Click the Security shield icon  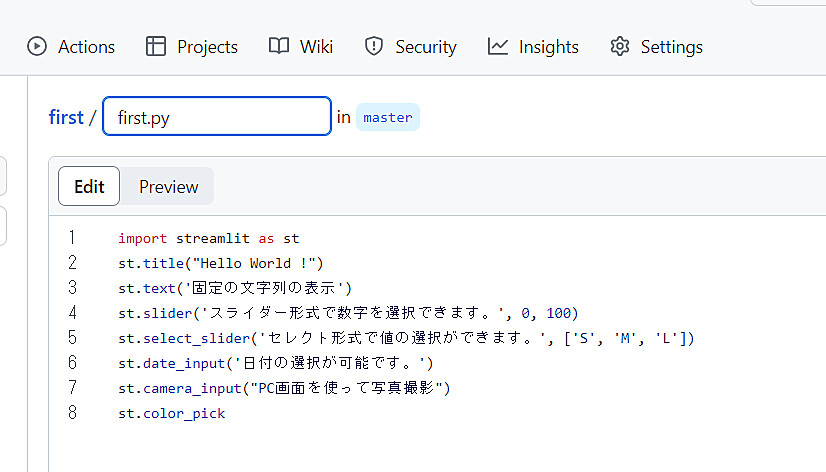point(373,46)
